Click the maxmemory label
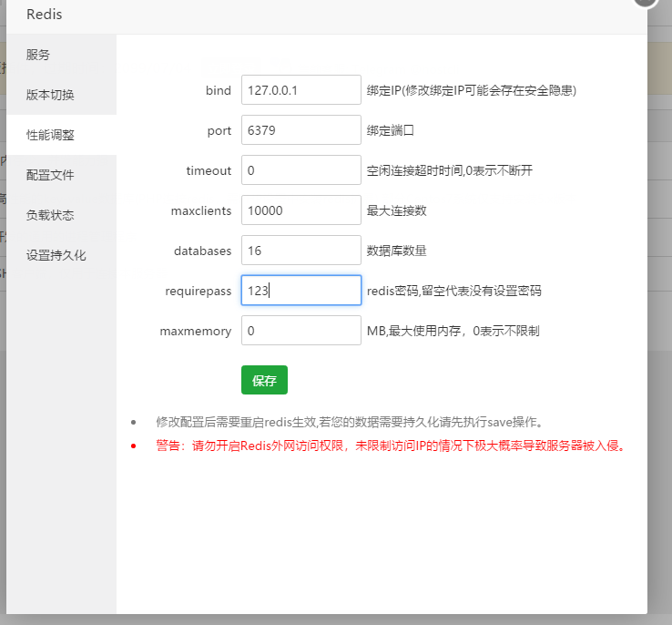Viewport: 672px width, 625px height. point(196,331)
